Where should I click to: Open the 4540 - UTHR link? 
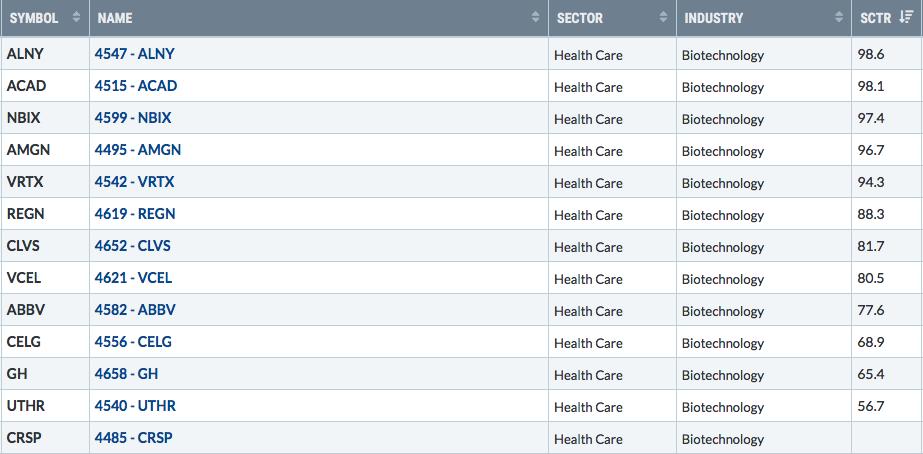tap(135, 406)
